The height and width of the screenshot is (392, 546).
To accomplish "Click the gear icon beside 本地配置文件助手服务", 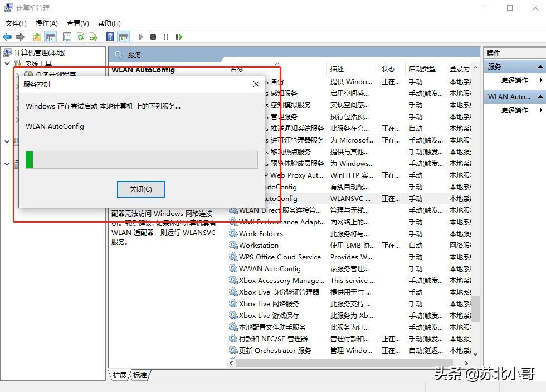I will point(233,327).
